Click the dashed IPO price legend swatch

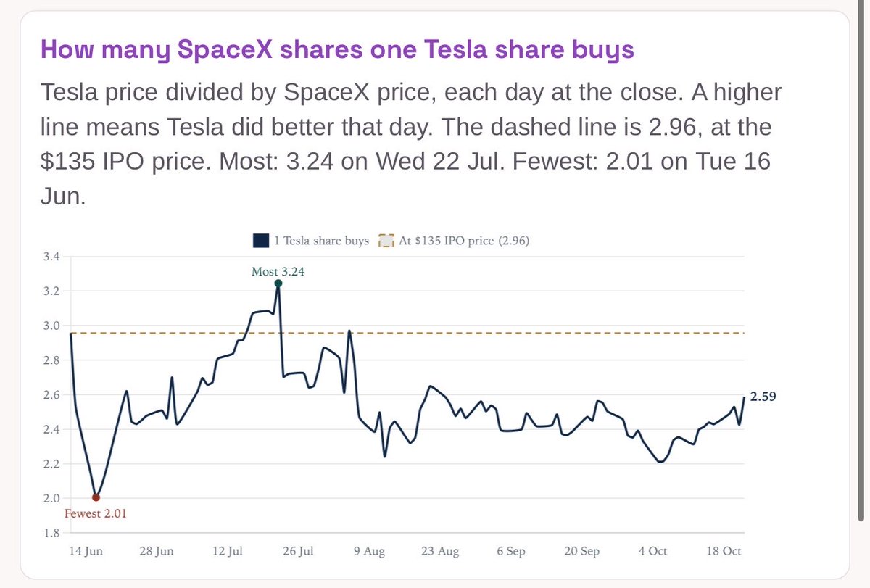386,241
